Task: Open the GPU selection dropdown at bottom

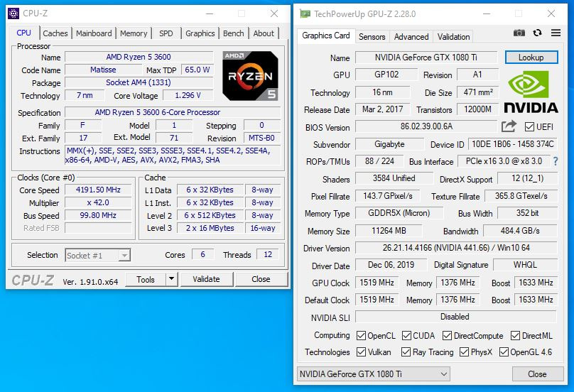Action: (x=374, y=374)
